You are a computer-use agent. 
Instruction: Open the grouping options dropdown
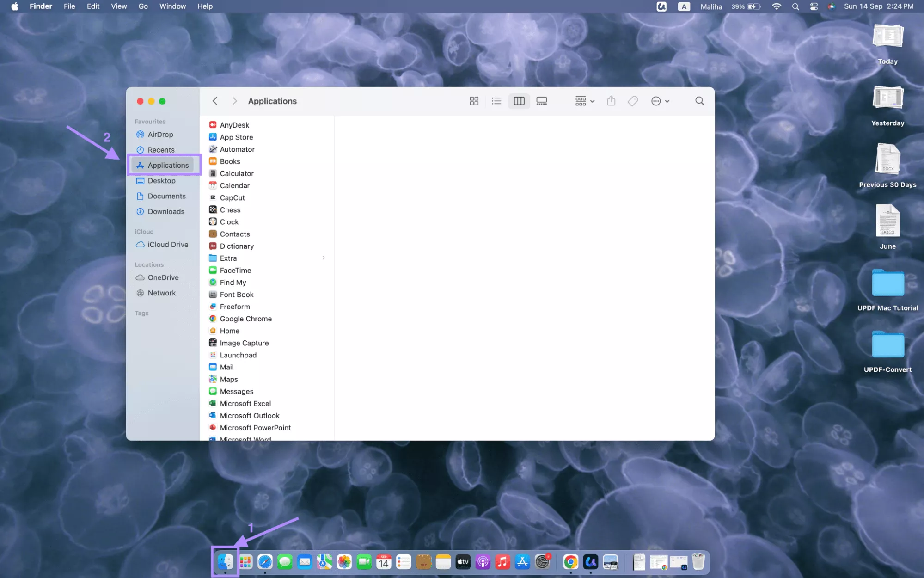pyautogui.click(x=584, y=101)
